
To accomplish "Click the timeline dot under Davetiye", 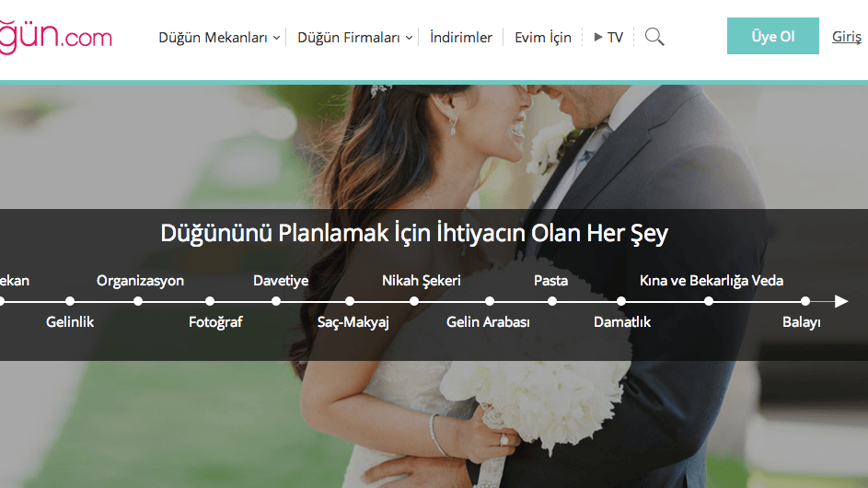I will (x=276, y=301).
